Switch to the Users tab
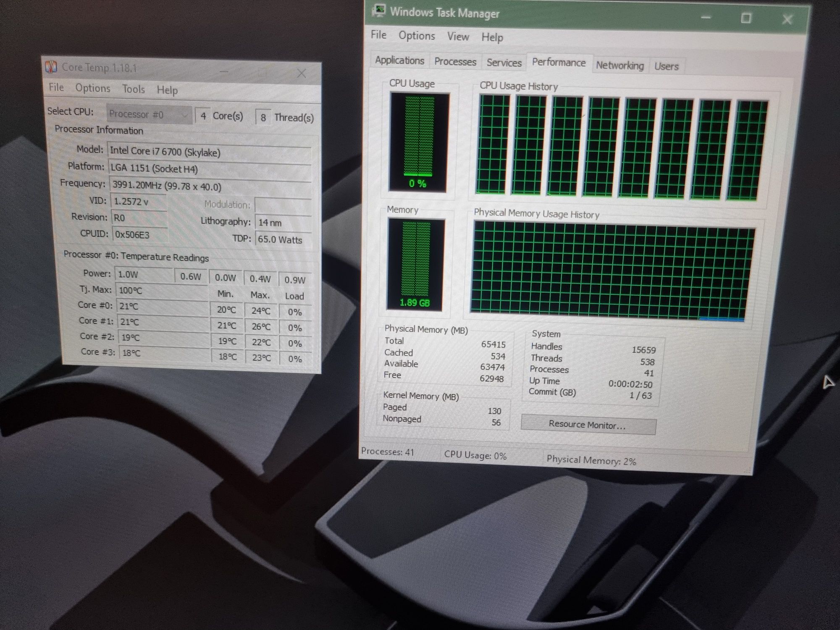Viewport: 840px width, 630px height. click(x=667, y=66)
